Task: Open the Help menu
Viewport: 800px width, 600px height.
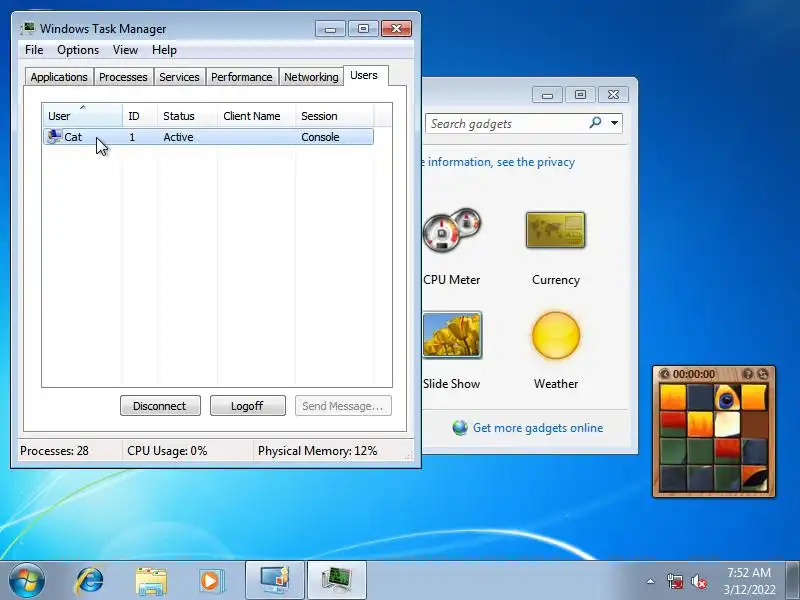Action: 164,50
